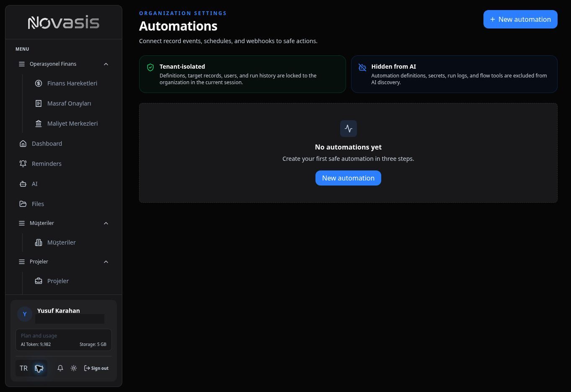Click the AI Token: 9,982 value
This screenshot has height=392, width=571.
[x=36, y=344]
